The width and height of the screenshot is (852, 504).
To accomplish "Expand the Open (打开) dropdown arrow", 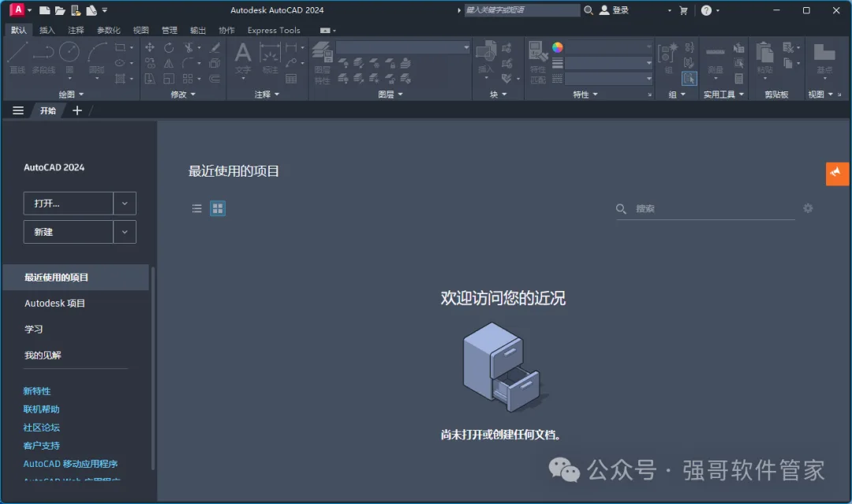I will tap(125, 203).
